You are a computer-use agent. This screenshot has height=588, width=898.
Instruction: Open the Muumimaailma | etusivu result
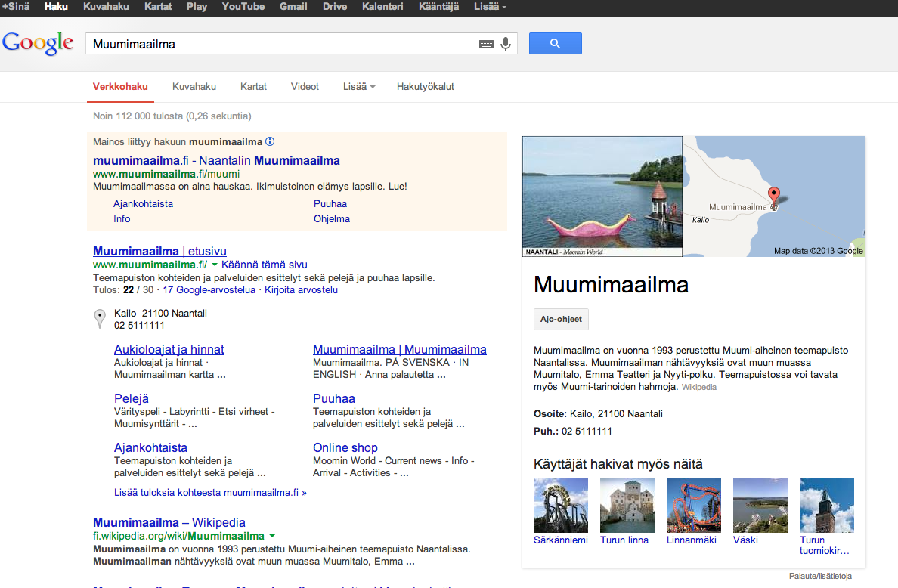click(x=159, y=251)
